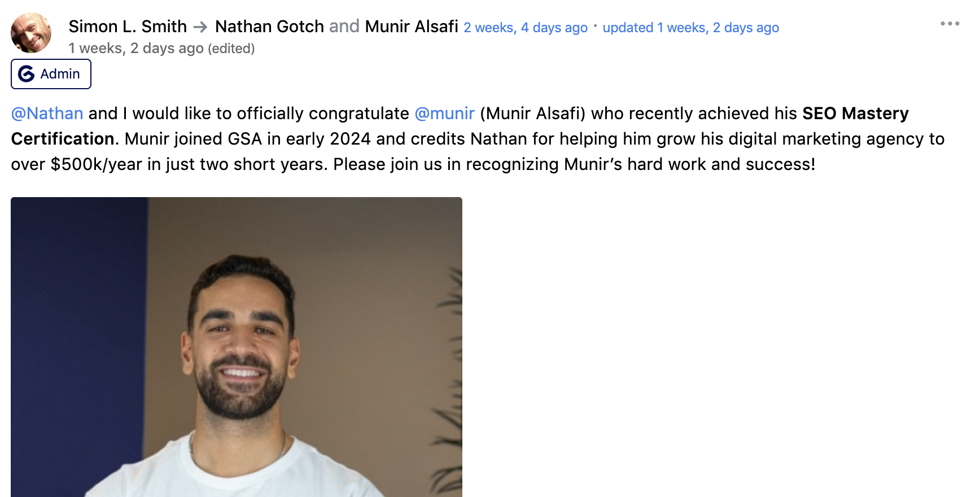Open the three-dot post options menu
This screenshot has height=497, width=980.
950,24
